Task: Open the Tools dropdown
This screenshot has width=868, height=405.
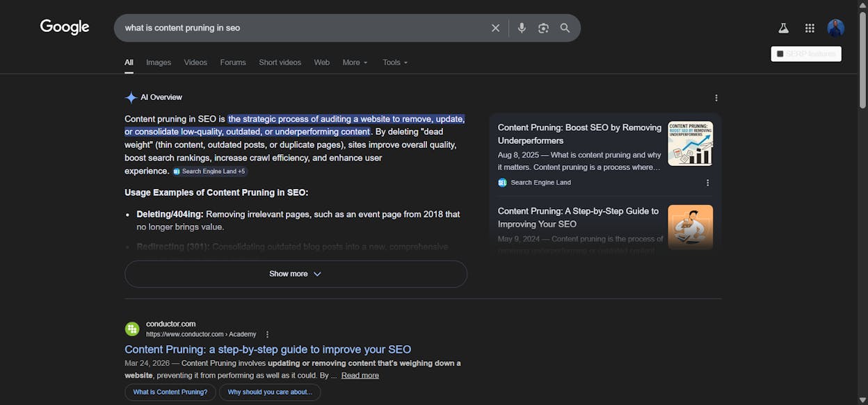Action: pyautogui.click(x=395, y=63)
